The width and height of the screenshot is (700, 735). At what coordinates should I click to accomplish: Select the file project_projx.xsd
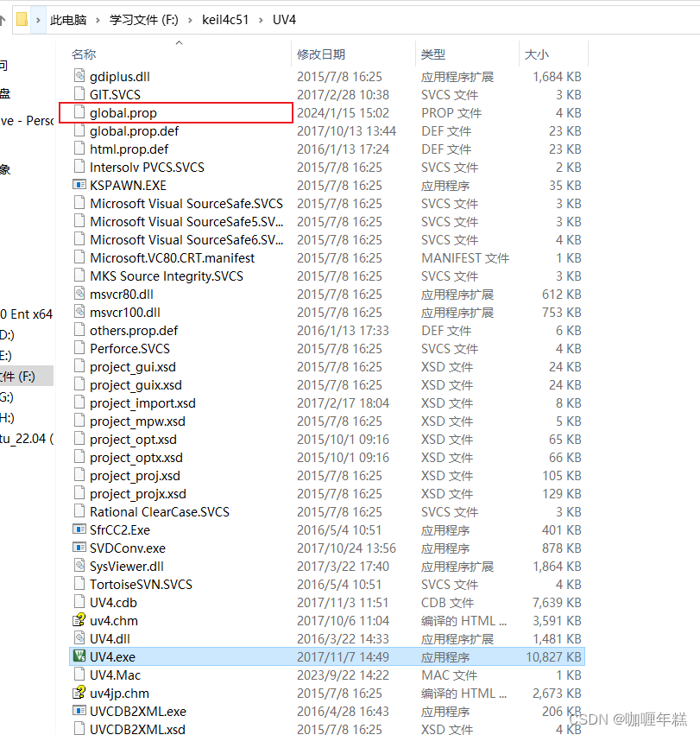[138, 494]
